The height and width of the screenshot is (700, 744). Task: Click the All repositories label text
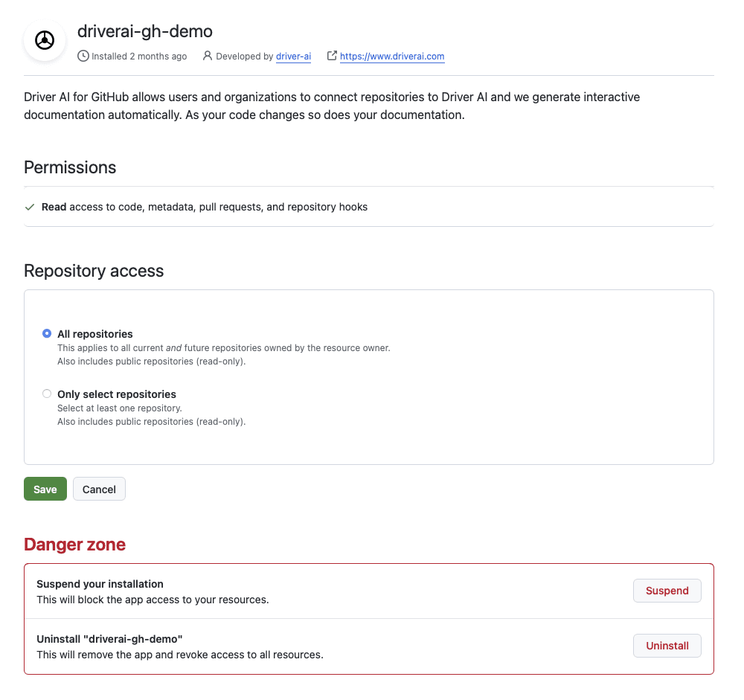(x=95, y=334)
